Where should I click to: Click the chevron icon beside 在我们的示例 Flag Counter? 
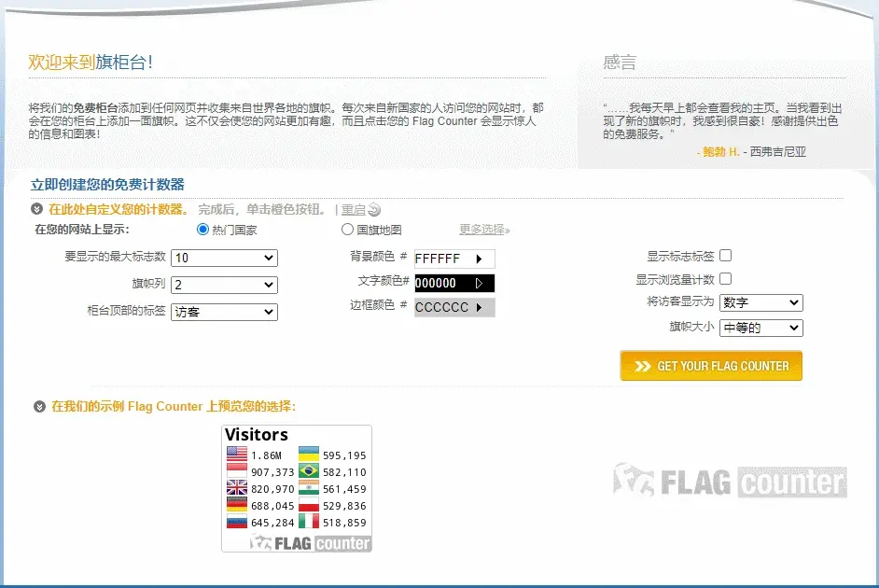point(39,406)
